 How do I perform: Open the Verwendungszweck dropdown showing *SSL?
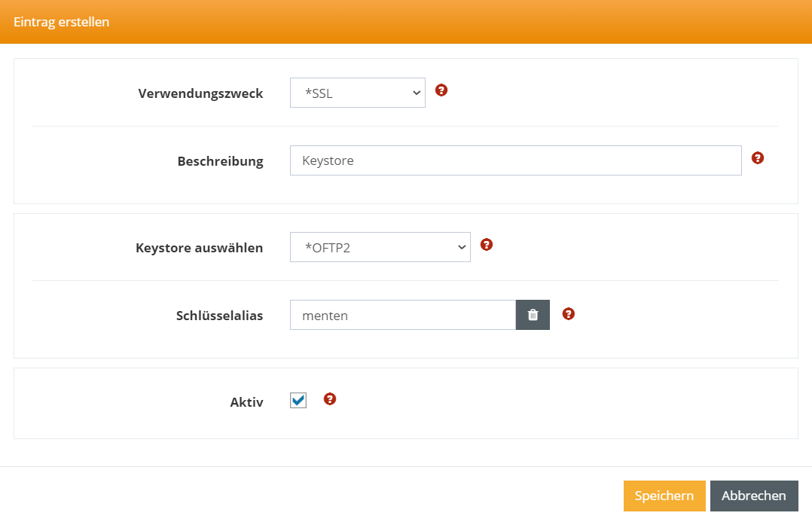pos(357,93)
